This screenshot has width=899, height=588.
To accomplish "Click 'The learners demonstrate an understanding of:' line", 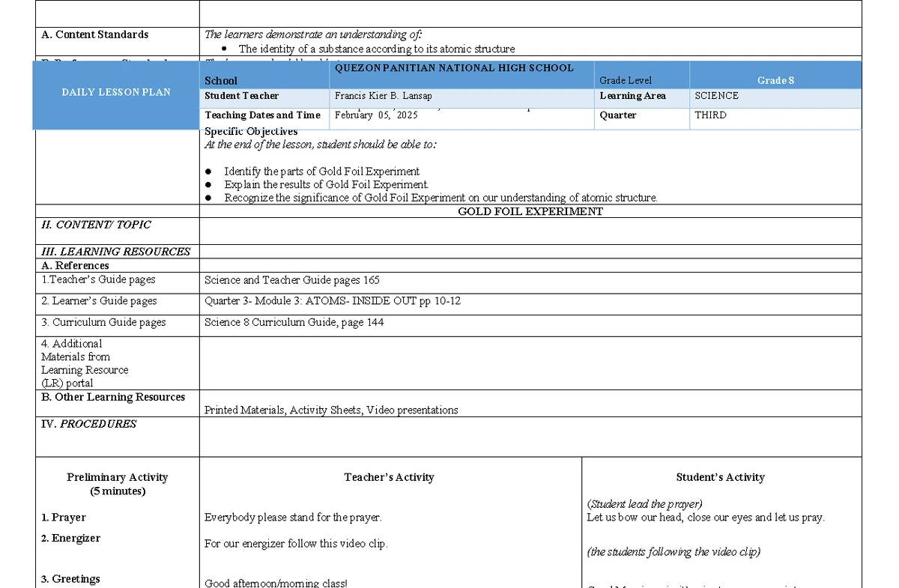I will [x=314, y=34].
